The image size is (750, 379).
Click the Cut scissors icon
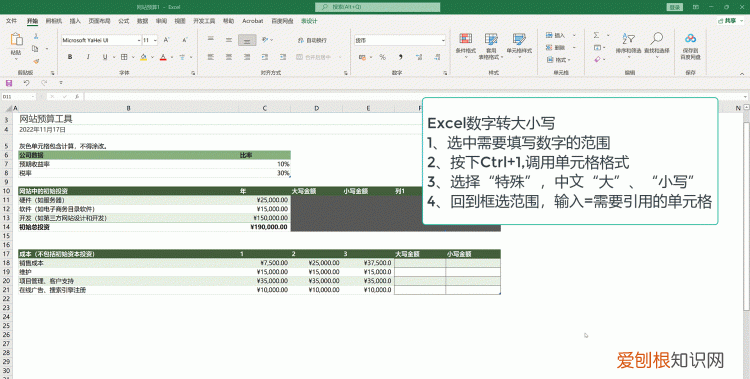pyautogui.click(x=36, y=37)
